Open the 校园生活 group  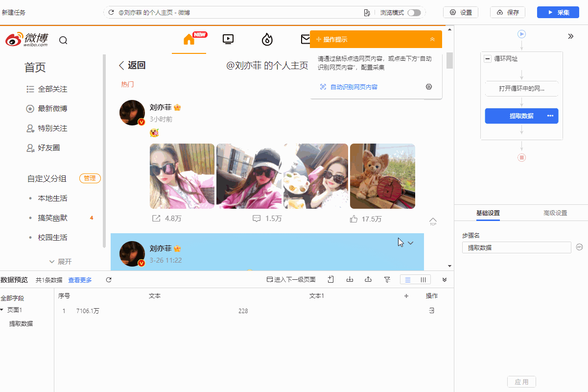52,238
